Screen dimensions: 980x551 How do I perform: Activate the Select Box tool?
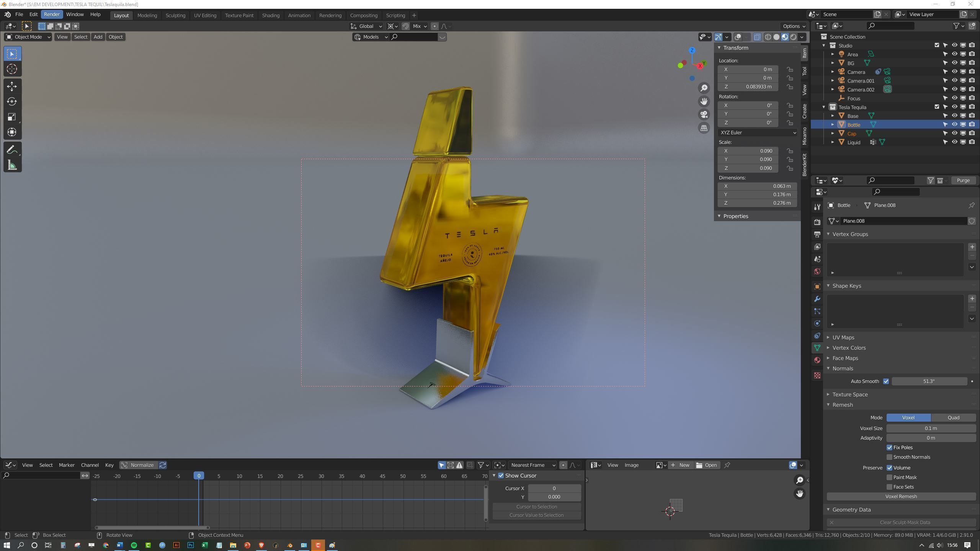click(x=12, y=54)
